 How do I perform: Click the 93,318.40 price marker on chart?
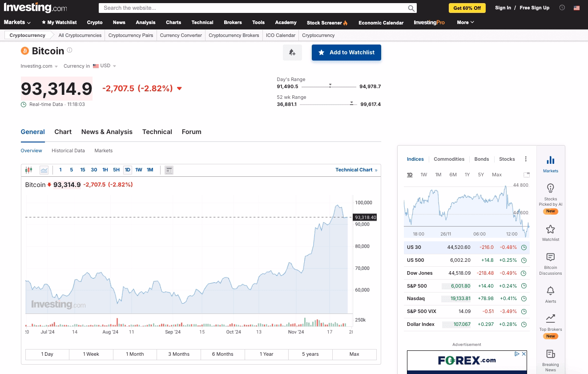365,217
